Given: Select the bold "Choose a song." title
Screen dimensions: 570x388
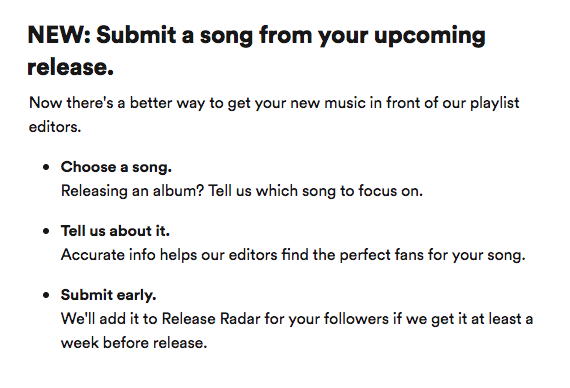Looking at the screenshot, I should 116,167.
